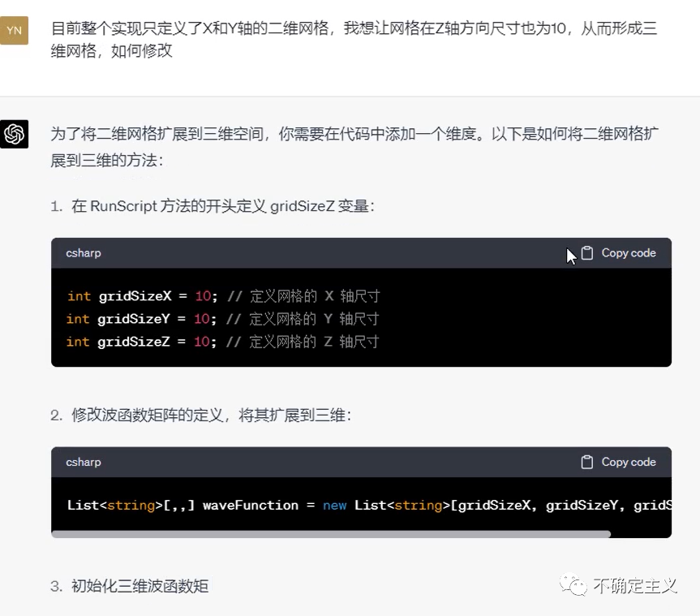Screen dimensions: 700x616
Task: Click step 2 text 修改波函数矩阵的定义
Action: point(211,415)
